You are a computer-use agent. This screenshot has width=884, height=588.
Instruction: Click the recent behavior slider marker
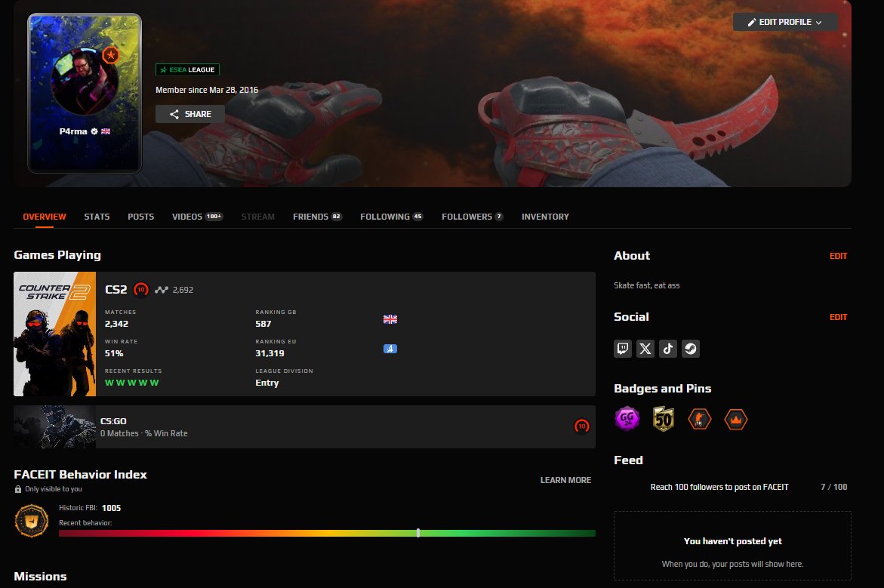(x=418, y=533)
